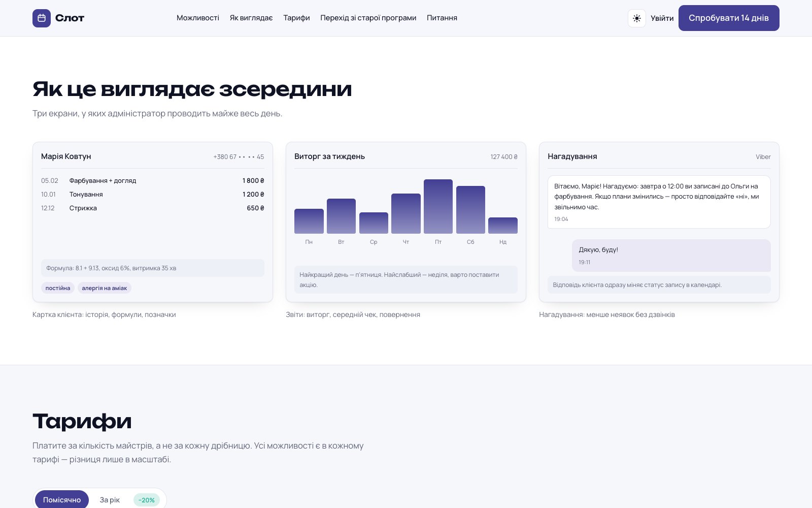Click the Viber channel label
This screenshot has width=812, height=508.
tap(763, 157)
